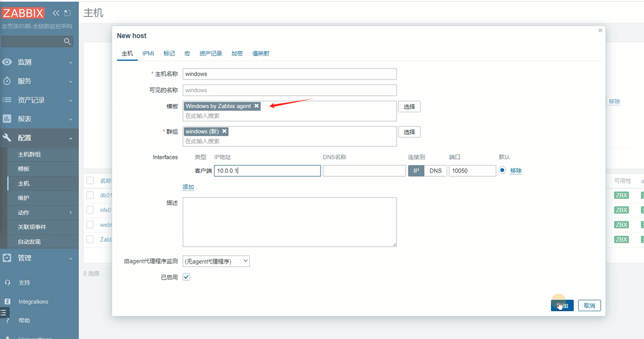The image size is (644, 339).
Task: Click the ZBX badge in db01 row
Action: coord(621,195)
